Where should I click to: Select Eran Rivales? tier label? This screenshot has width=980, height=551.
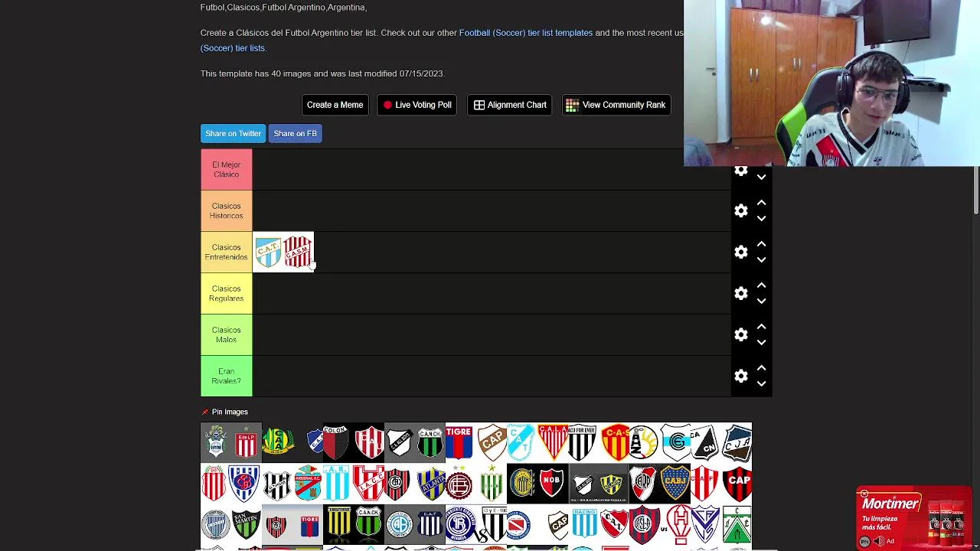(227, 376)
